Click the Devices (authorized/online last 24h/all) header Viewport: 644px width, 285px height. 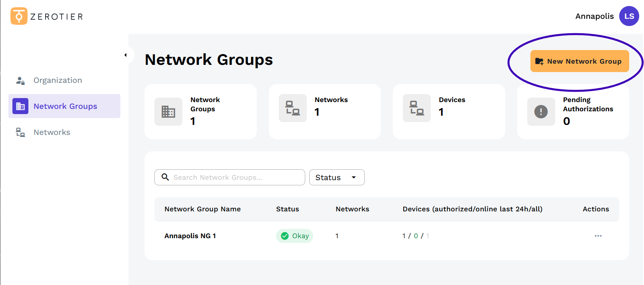coord(472,209)
